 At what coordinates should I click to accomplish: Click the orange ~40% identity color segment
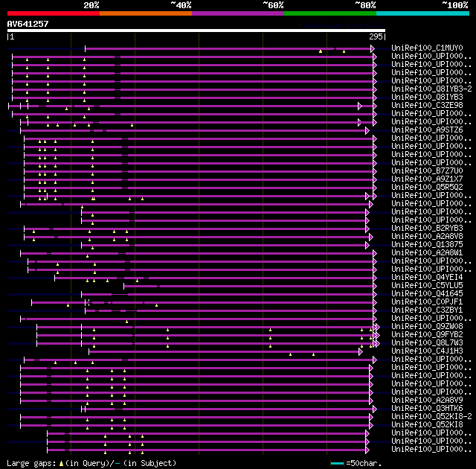tap(146, 13)
